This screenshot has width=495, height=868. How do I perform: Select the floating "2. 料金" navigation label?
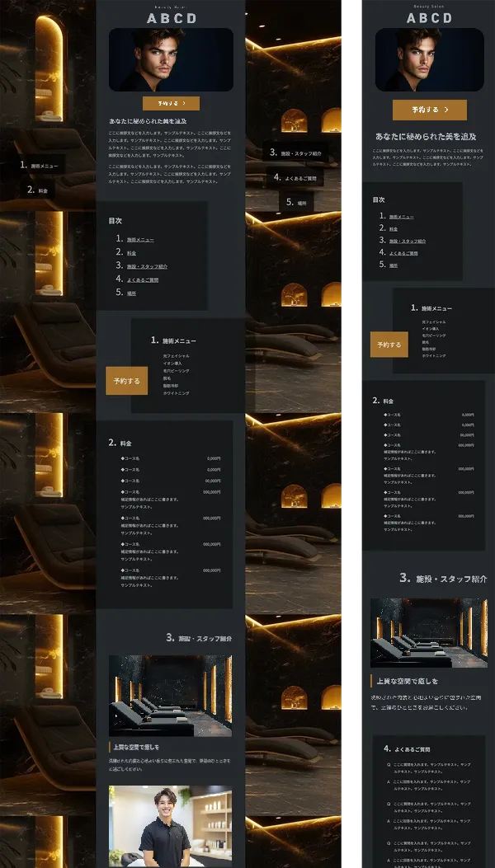[38, 190]
